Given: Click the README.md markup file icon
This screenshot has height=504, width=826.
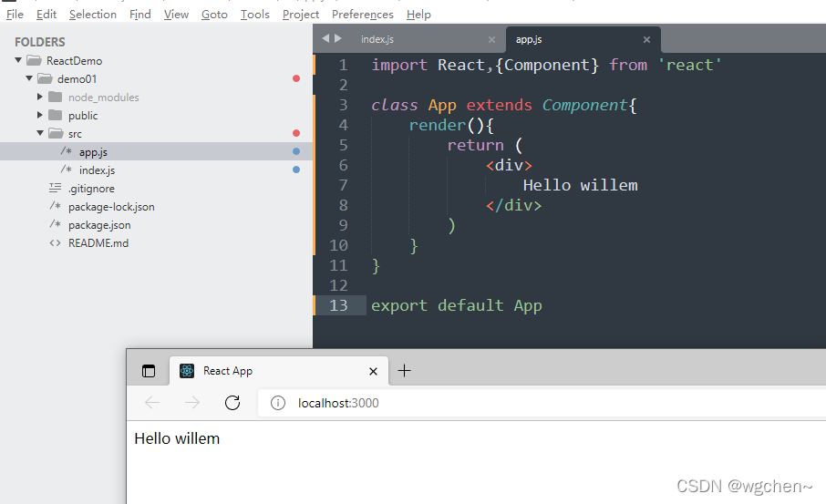Looking at the screenshot, I should pos(56,242).
